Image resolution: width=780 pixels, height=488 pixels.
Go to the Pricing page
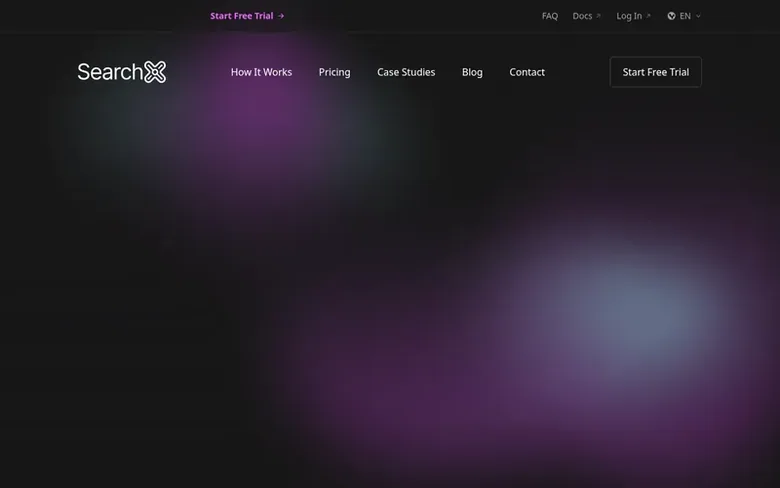coord(334,72)
